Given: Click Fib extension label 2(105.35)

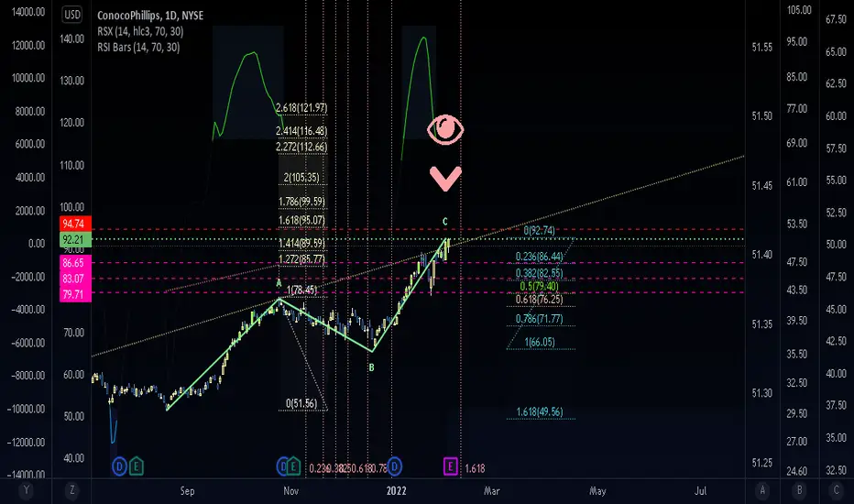Looking at the screenshot, I should (301, 177).
